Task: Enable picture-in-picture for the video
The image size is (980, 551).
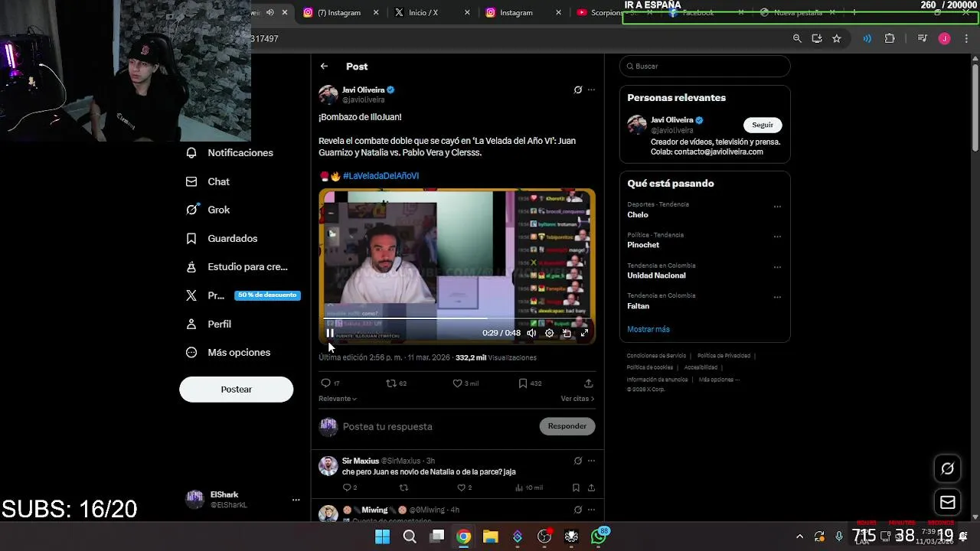Action: pyautogui.click(x=567, y=333)
